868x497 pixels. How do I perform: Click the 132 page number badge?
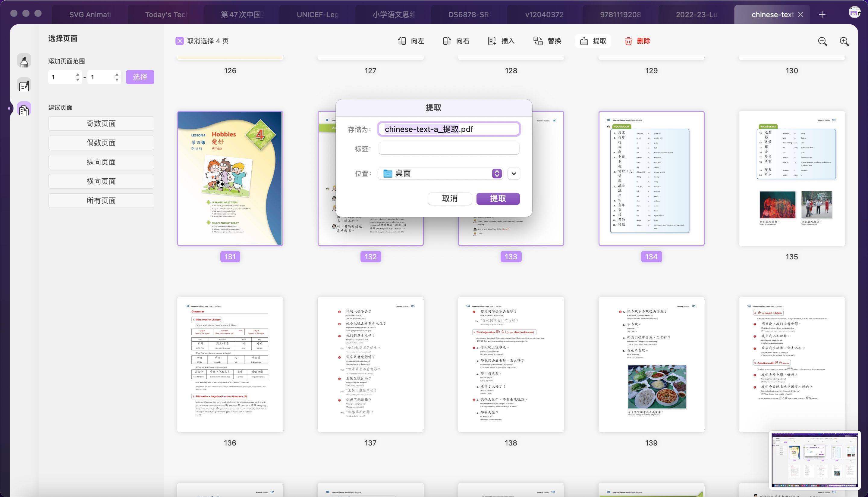370,257
